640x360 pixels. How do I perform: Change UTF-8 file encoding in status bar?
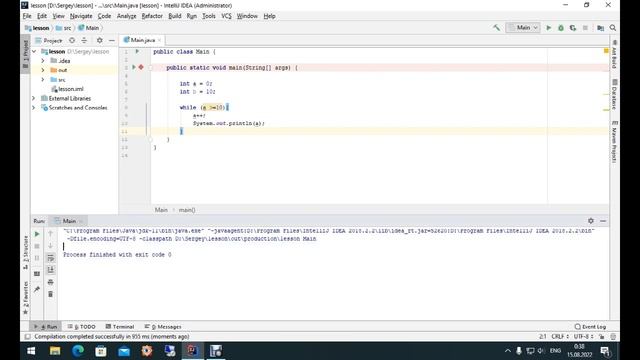583,336
